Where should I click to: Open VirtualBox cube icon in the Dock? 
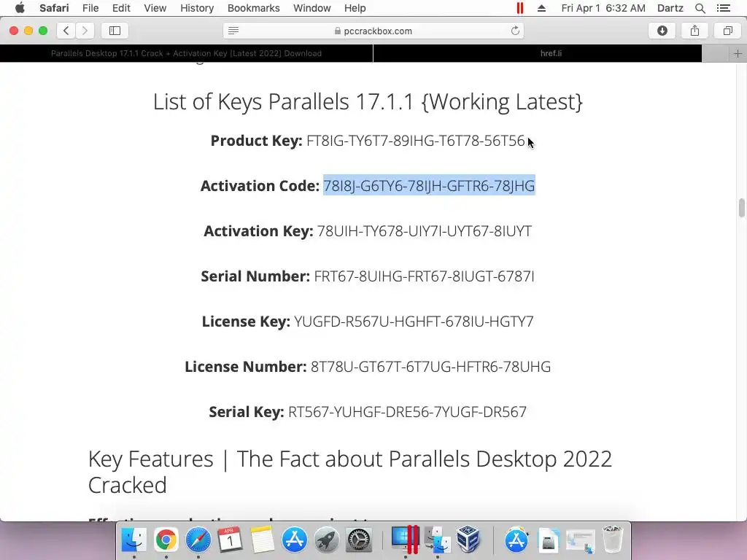(468, 540)
